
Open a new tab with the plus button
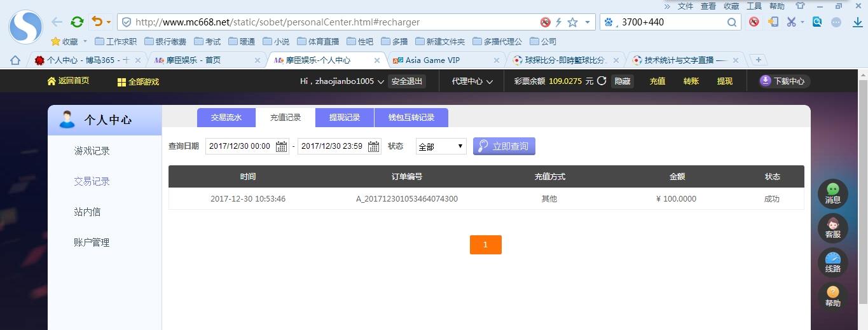click(758, 60)
